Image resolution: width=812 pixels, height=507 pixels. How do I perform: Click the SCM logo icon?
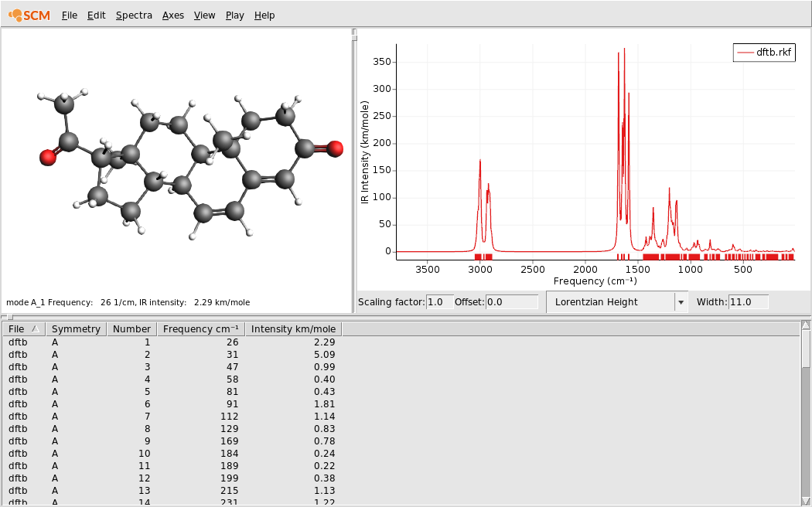[x=29, y=15]
